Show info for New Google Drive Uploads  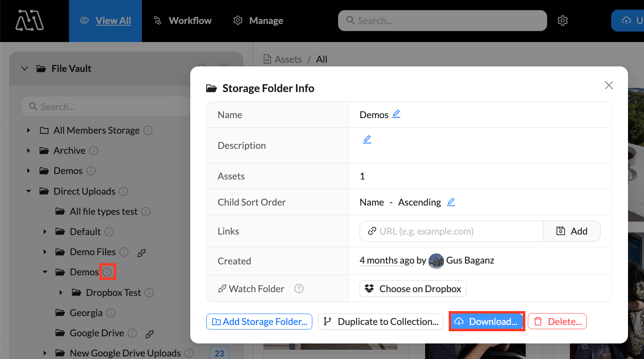189,353
